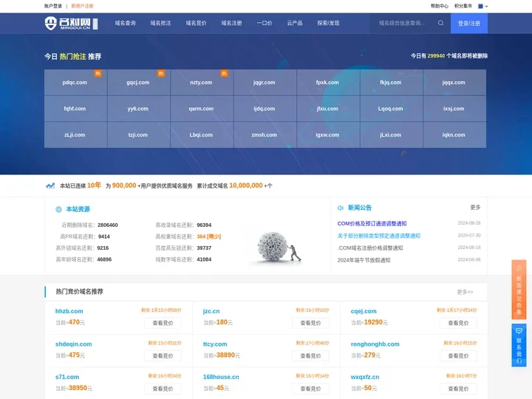Select the zLji.com domain tile
532x399 pixels.
pyautogui.click(x=75, y=134)
